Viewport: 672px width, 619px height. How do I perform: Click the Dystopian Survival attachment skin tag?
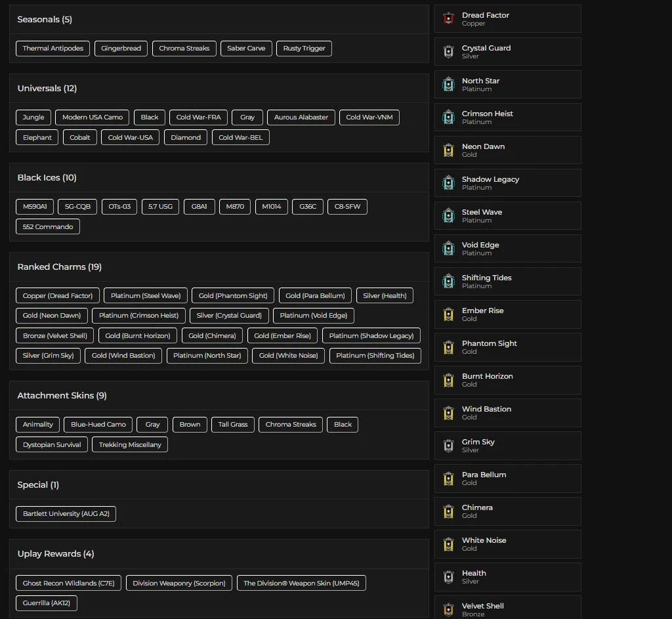[x=52, y=444]
